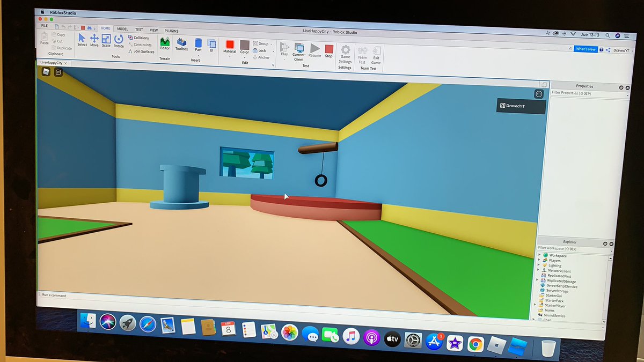
Task: Click the brown Color swatch
Action: tap(245, 45)
